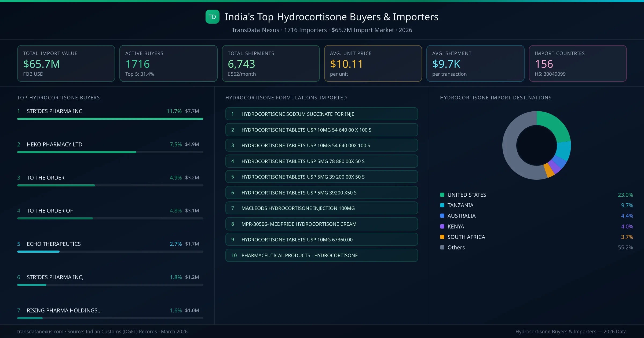644x338 pixels.
Task: Click the Others gray legend dot
Action: click(x=442, y=247)
